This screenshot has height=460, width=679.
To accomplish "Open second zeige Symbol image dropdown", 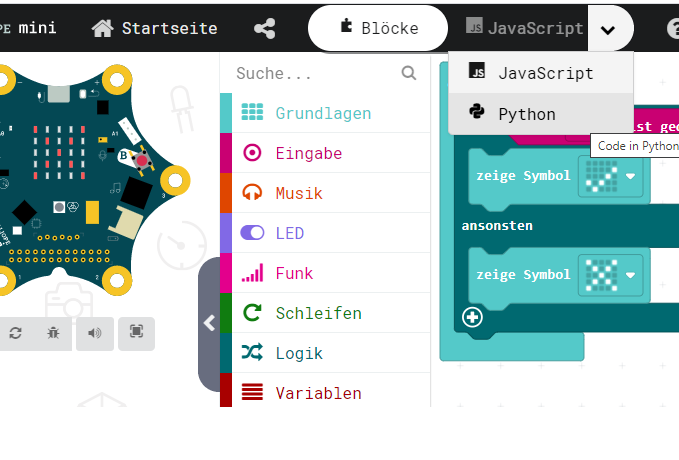I will click(x=631, y=274).
